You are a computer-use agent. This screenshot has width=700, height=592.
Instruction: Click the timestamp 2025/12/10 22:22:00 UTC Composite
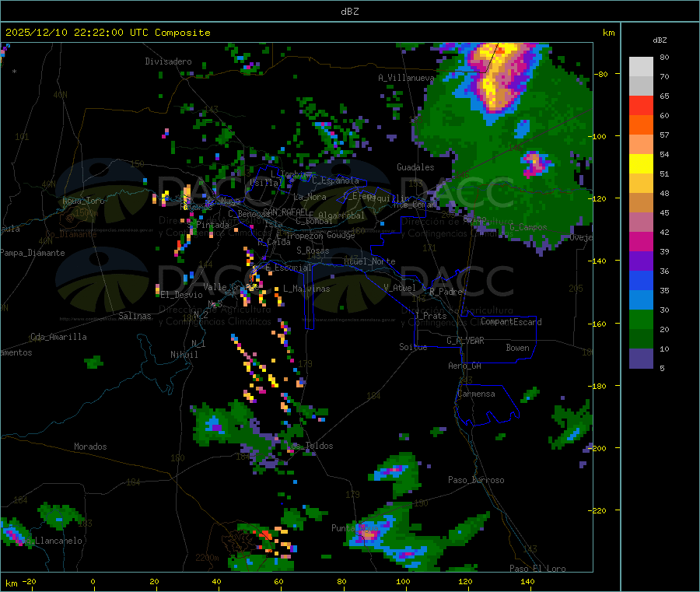tap(108, 33)
